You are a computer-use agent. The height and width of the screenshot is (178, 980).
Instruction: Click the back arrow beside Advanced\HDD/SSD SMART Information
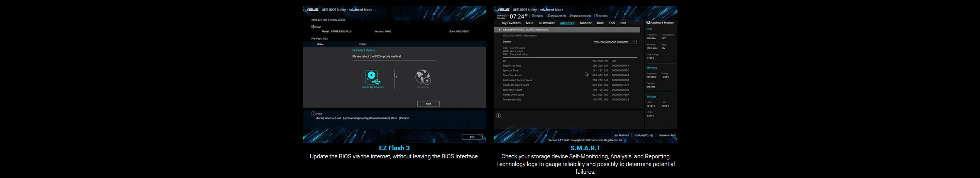coord(499,30)
